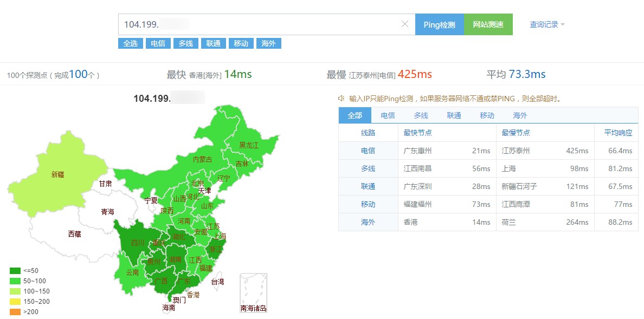Viewport: 644px width, 319px height.
Task: Switch to 移动 tab in results table
Action: point(487,115)
